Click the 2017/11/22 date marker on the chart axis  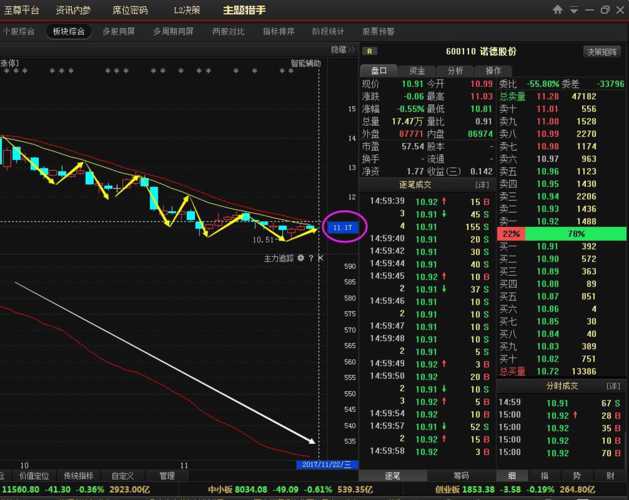327,465
